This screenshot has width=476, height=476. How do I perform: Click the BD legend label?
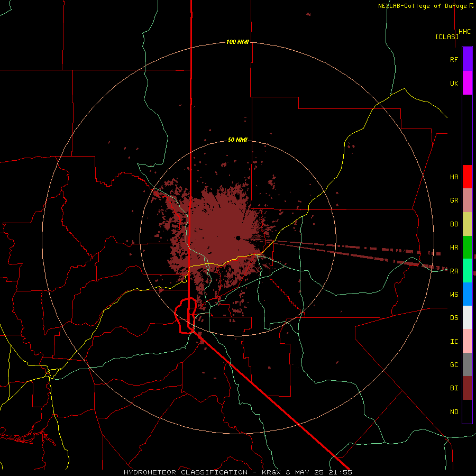454,224
